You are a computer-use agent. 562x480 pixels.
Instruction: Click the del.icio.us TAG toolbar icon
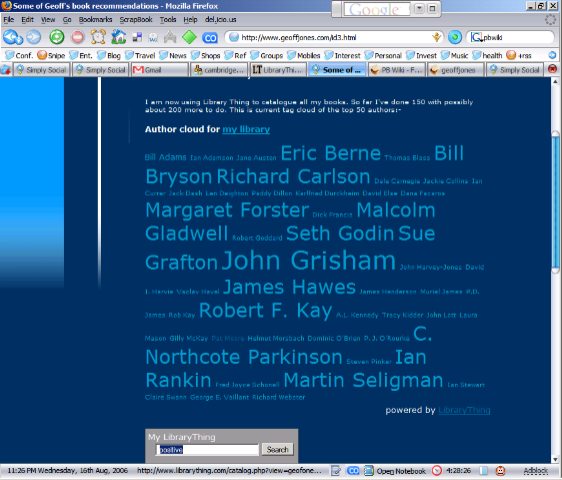(x=153, y=37)
